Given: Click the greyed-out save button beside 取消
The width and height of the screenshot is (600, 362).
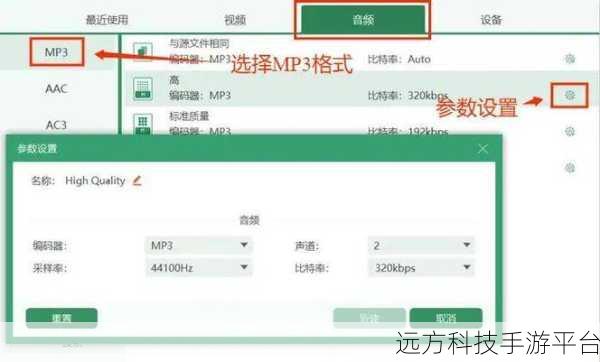Looking at the screenshot, I should 369,318.
